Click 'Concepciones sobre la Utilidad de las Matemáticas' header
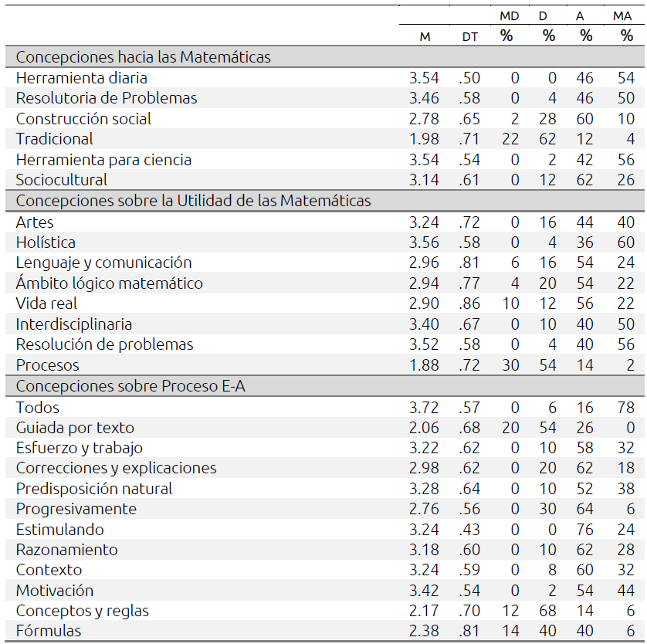 click(x=193, y=201)
